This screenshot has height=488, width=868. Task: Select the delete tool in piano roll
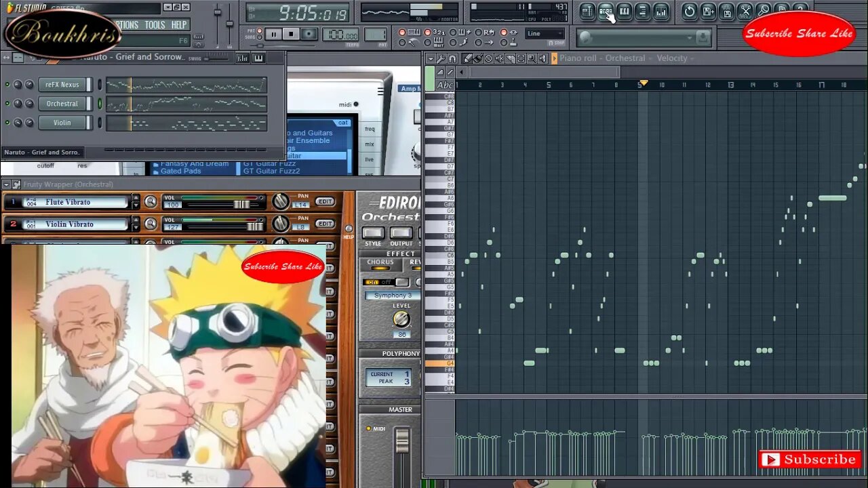click(x=488, y=58)
